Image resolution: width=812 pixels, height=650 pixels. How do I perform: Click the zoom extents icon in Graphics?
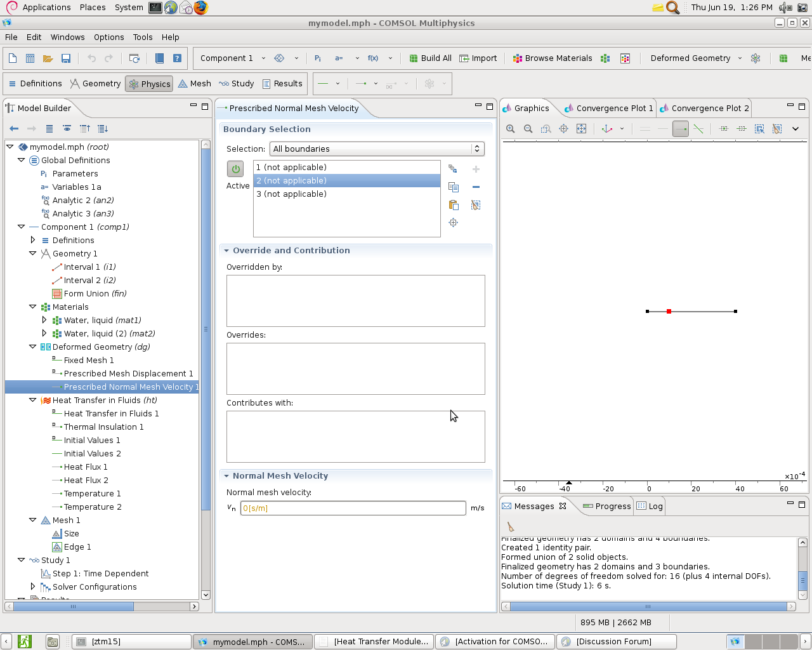point(582,129)
